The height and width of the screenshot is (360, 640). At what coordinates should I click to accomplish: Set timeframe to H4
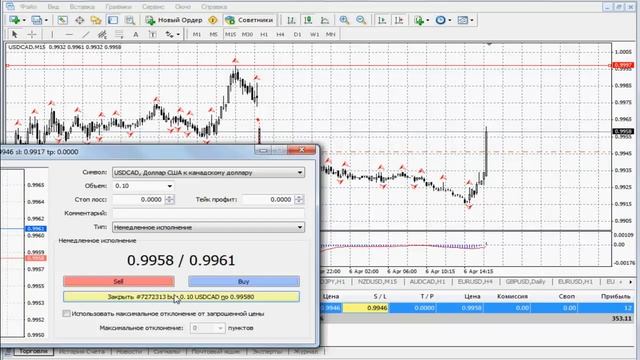point(280,34)
